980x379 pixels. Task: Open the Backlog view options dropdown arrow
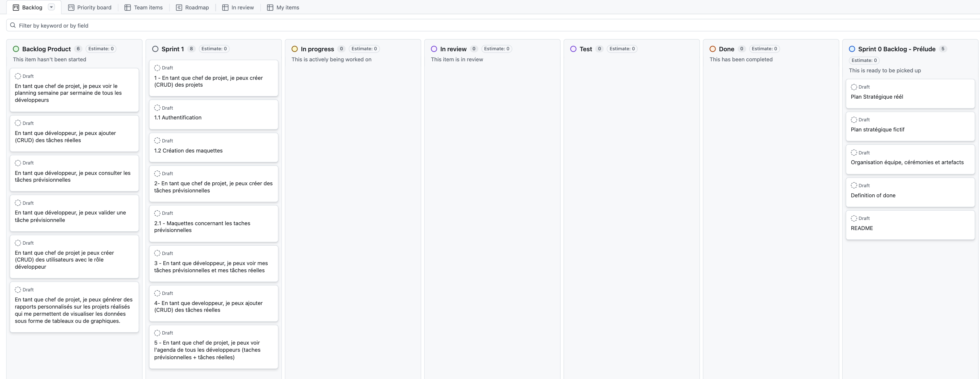coord(51,7)
